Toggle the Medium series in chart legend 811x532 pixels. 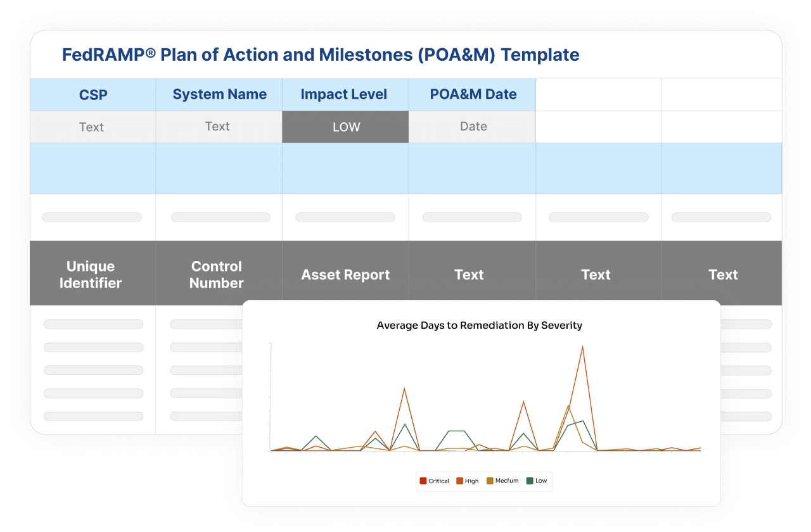(503, 481)
